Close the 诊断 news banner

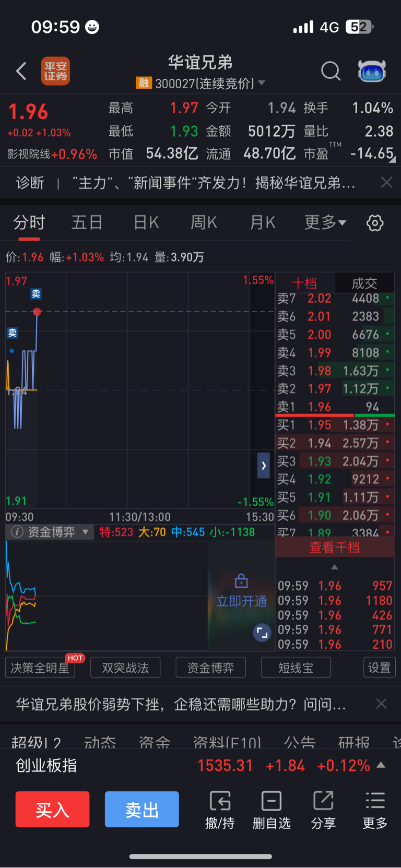(x=386, y=182)
